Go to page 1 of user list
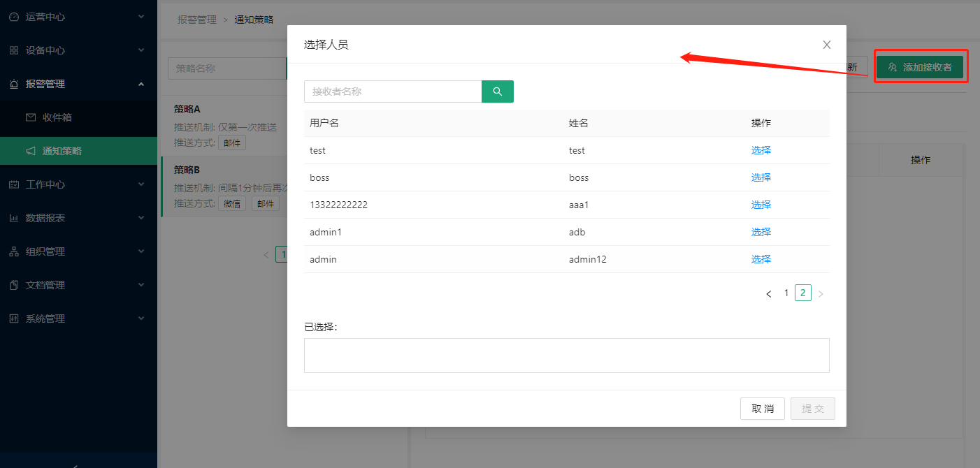Viewport: 980px width, 468px height. pos(786,293)
